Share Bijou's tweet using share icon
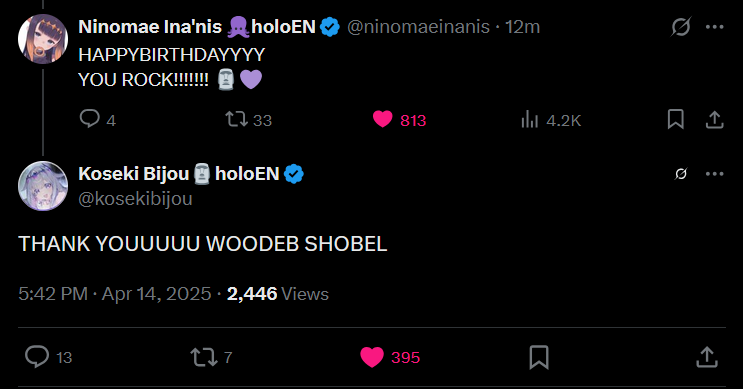Screen dimensions: 743x389 [707, 357]
